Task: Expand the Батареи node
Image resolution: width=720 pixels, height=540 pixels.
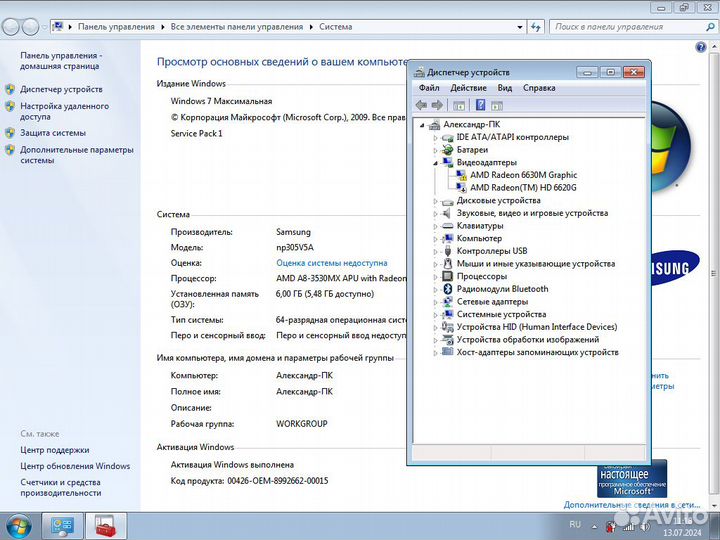Action: click(x=435, y=150)
